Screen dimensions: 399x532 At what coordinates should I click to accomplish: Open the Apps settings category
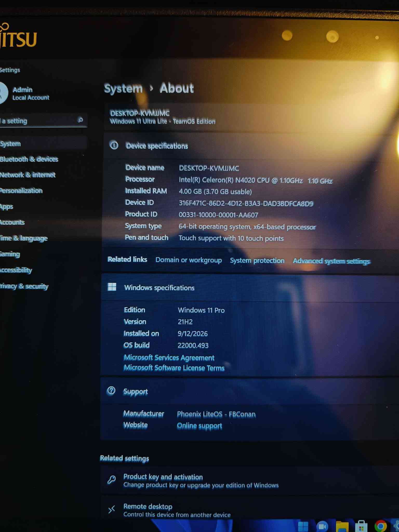click(6, 207)
